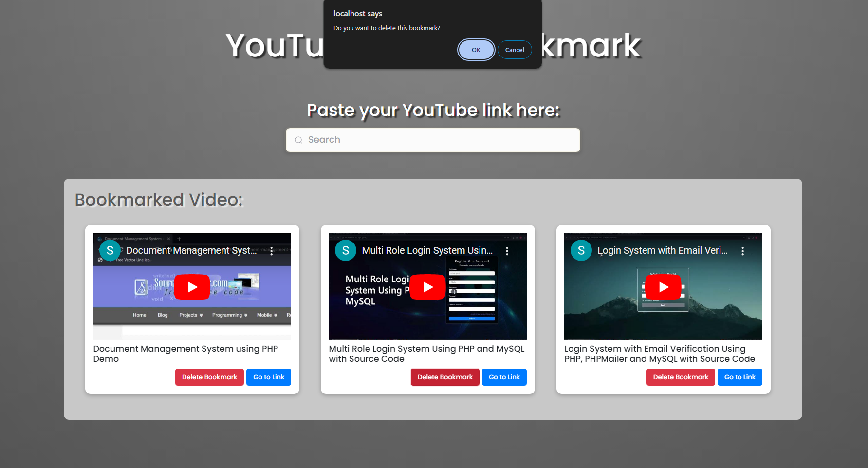Screen dimensions: 868x468
Task: Click 'Document Management Syst...' video title overlay
Action: coord(191,250)
